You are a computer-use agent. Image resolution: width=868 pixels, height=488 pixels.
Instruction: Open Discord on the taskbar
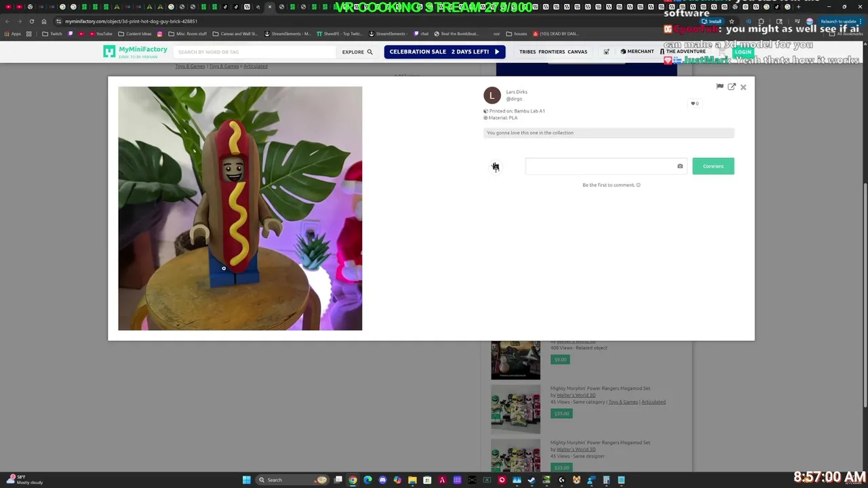pyautogui.click(x=382, y=480)
